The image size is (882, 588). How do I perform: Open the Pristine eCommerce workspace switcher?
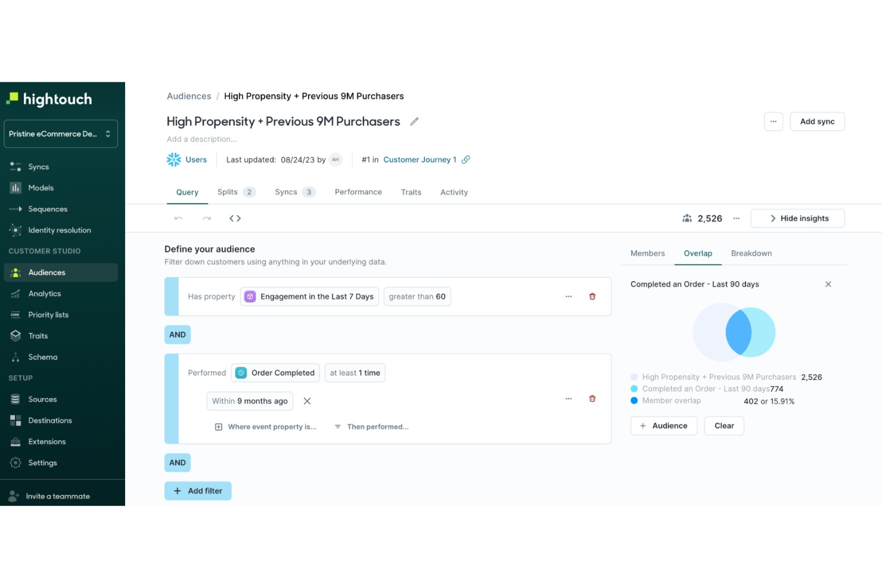60,133
